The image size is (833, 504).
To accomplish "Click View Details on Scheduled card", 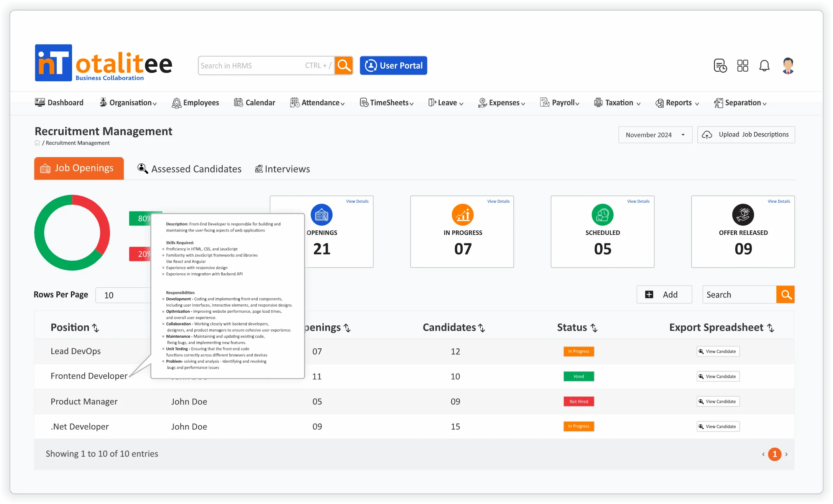I will 638,201.
